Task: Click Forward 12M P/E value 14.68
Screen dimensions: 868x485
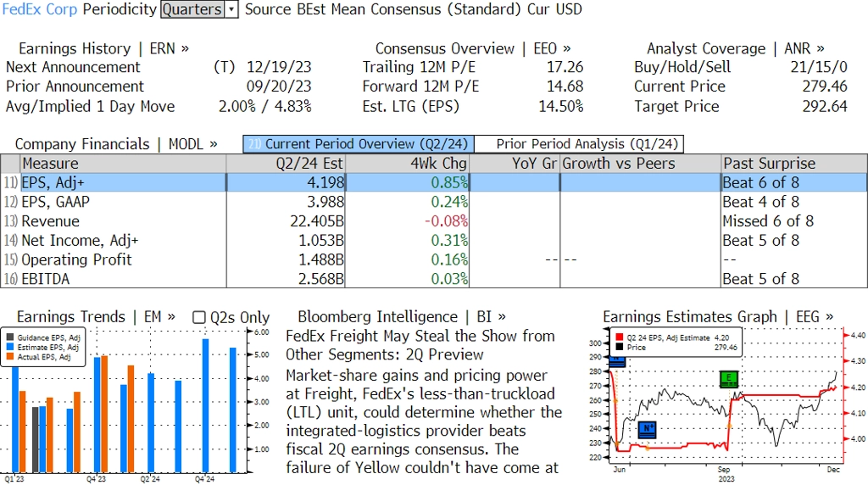Action: tap(565, 86)
